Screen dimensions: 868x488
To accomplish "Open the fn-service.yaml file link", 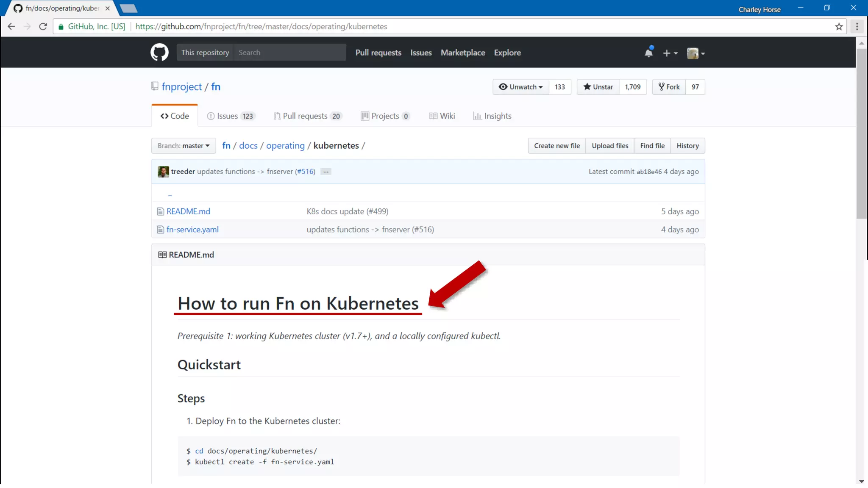I will 192,230.
